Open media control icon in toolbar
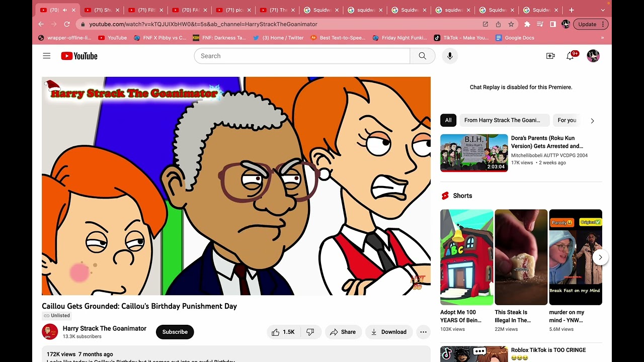The image size is (644, 362). point(540,24)
